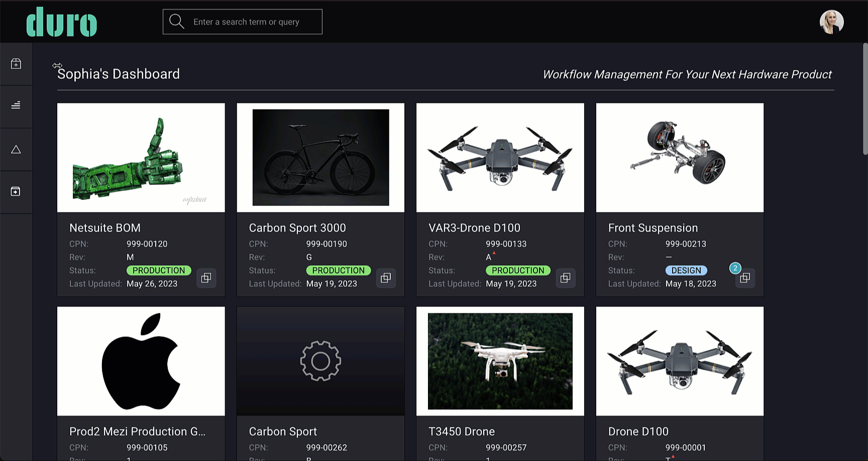Open the T3450 Drone forest thumbnail
868x461 pixels.
500,361
